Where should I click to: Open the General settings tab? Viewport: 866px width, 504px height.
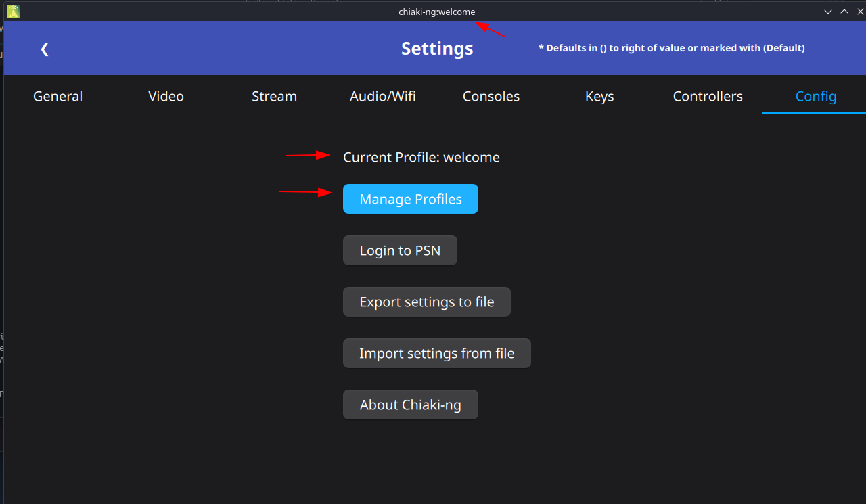tap(58, 96)
